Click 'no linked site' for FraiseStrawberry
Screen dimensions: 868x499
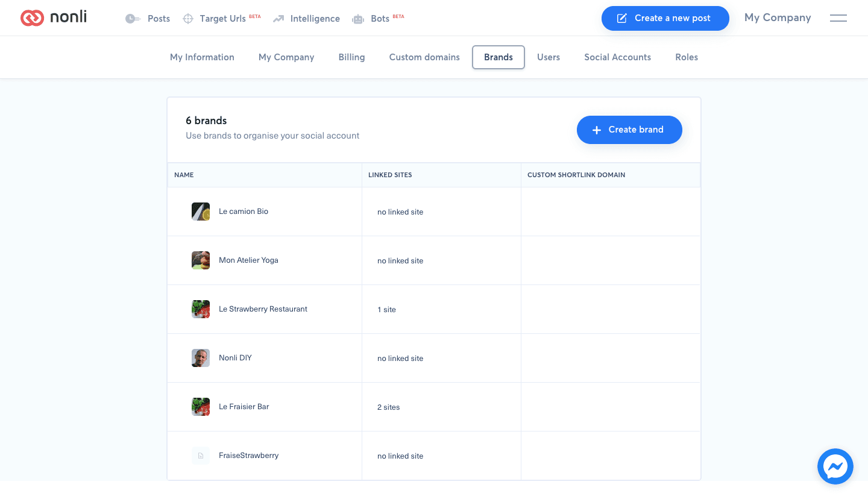[x=400, y=456]
